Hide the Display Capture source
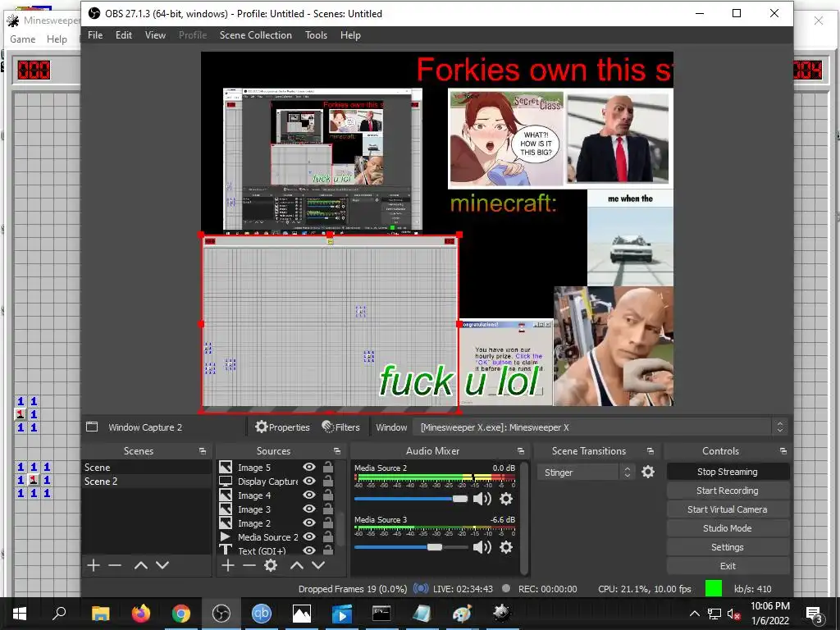The height and width of the screenshot is (630, 840). [309, 481]
